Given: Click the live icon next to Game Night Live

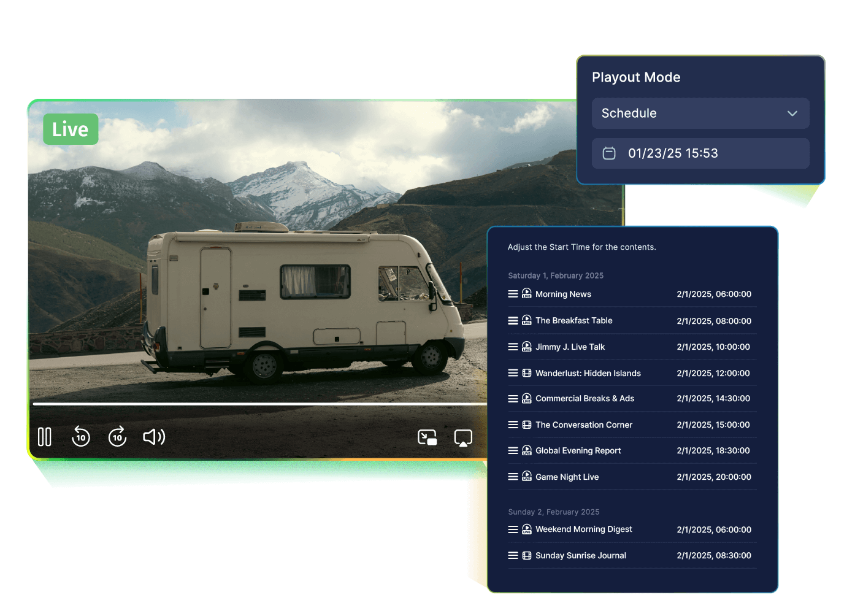Looking at the screenshot, I should click(527, 476).
